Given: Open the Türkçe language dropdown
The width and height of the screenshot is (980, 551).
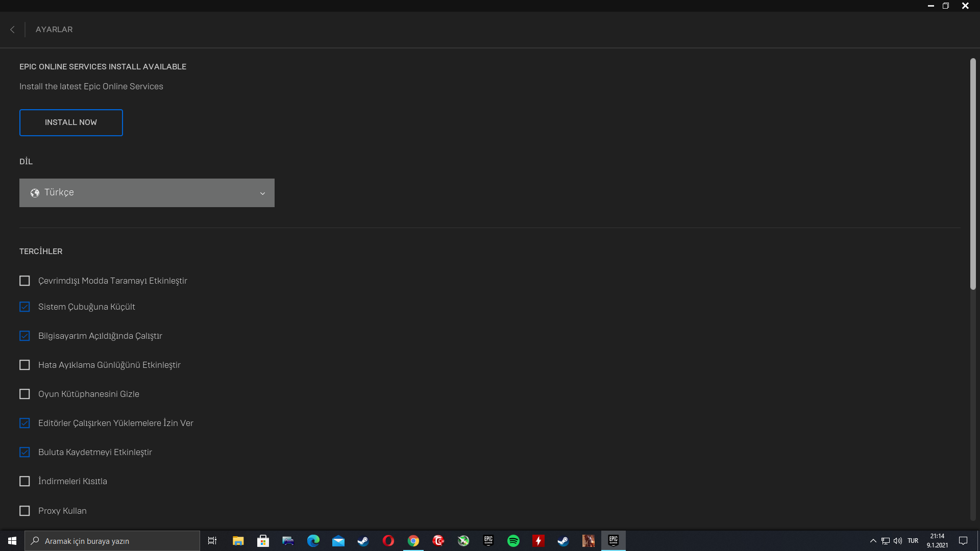Looking at the screenshot, I should (147, 193).
